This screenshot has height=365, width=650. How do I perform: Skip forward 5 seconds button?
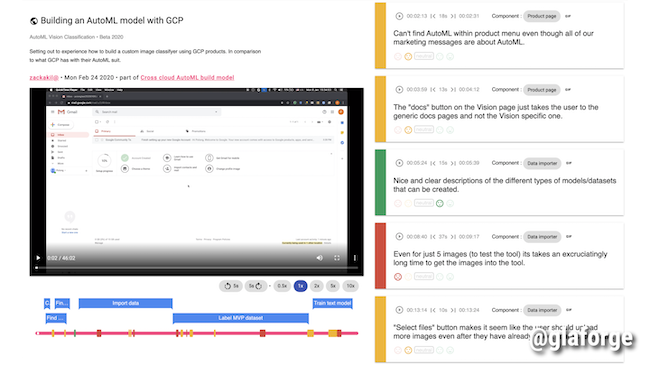tap(255, 286)
